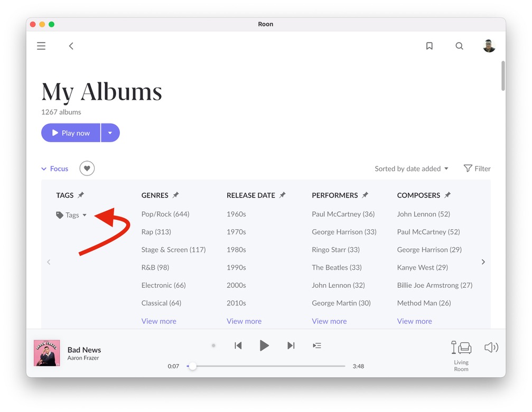Click the Play now button

71,133
